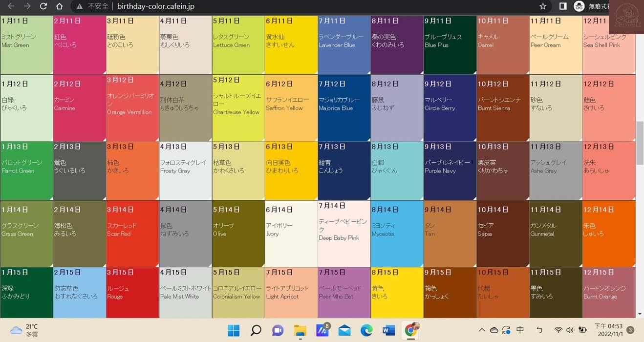644x342 pixels.
Task: Reload the birthday color page
Action: pos(43,6)
